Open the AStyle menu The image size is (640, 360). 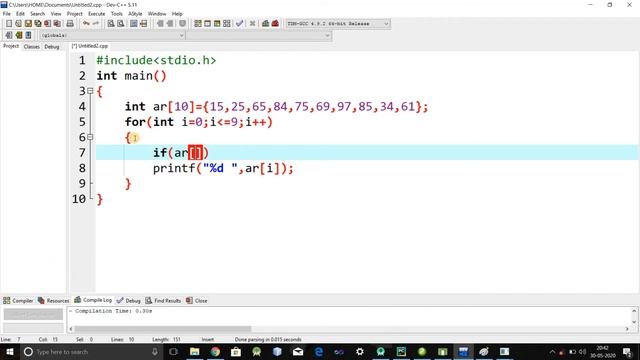coord(135,13)
